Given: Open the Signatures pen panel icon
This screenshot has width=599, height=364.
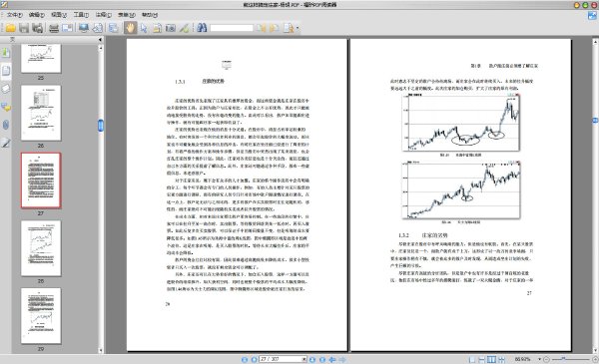Looking at the screenshot, I should click(x=6, y=143).
